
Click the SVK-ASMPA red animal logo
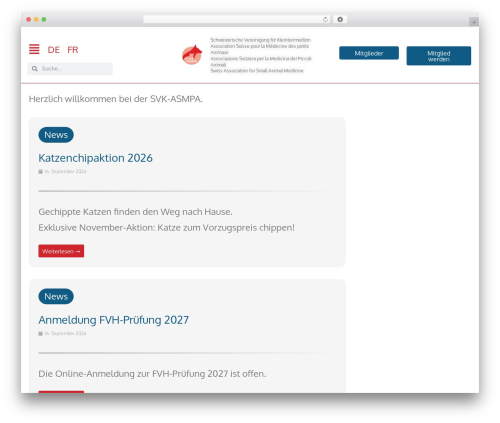(x=192, y=55)
